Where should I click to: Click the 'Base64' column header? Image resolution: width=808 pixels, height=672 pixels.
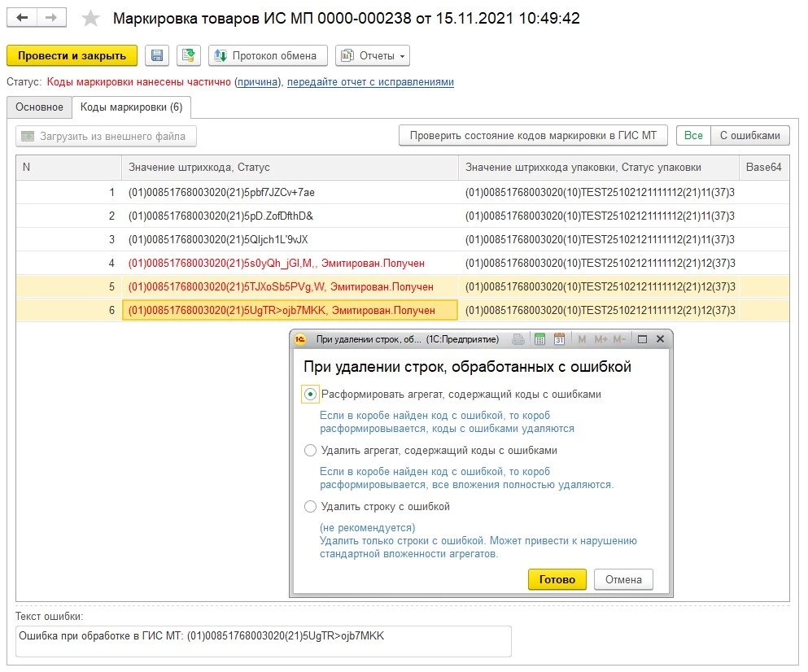tap(763, 168)
